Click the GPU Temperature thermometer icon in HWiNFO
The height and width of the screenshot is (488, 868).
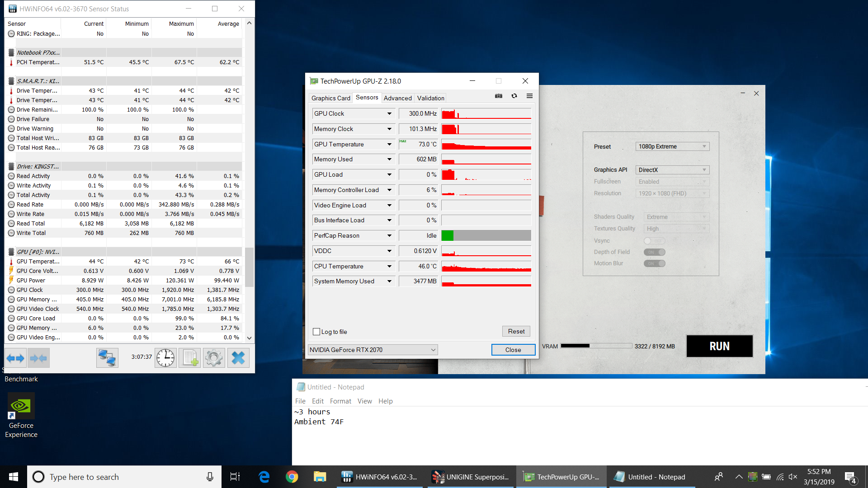click(x=11, y=261)
